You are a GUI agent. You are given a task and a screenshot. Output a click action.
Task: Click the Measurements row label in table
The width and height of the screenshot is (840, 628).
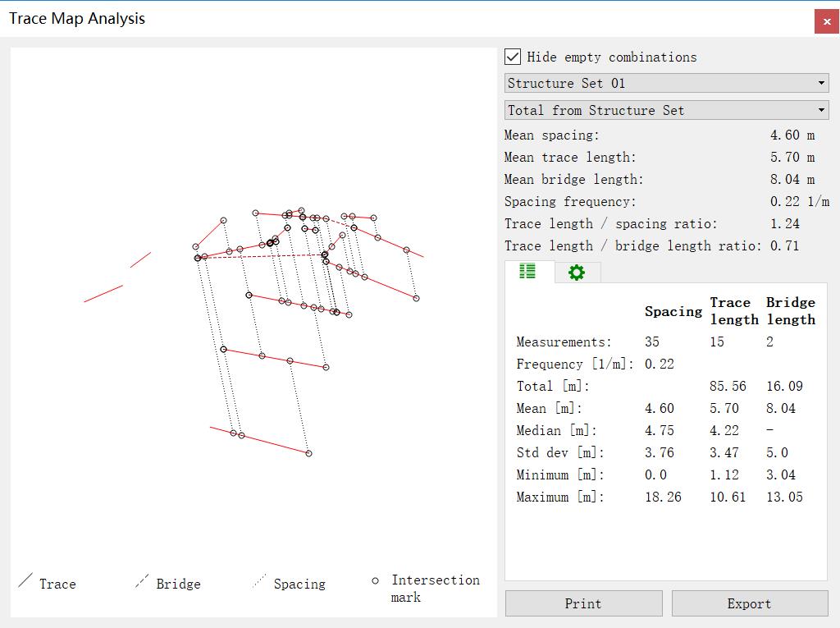pos(564,342)
